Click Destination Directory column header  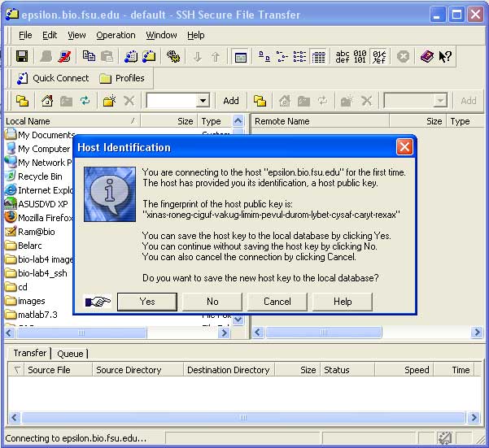pos(229,370)
